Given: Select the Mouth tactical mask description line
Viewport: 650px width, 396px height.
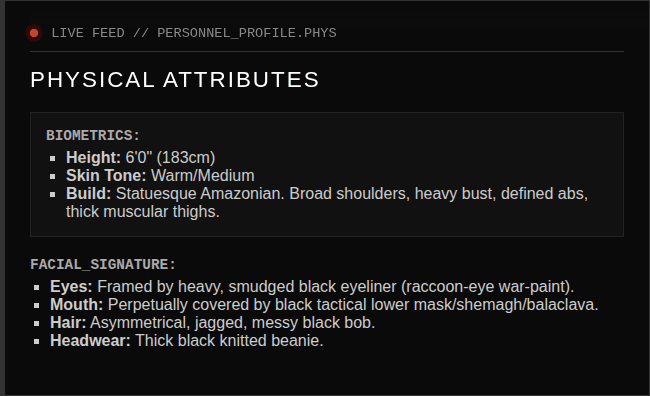Looking at the screenshot, I should (324, 305).
